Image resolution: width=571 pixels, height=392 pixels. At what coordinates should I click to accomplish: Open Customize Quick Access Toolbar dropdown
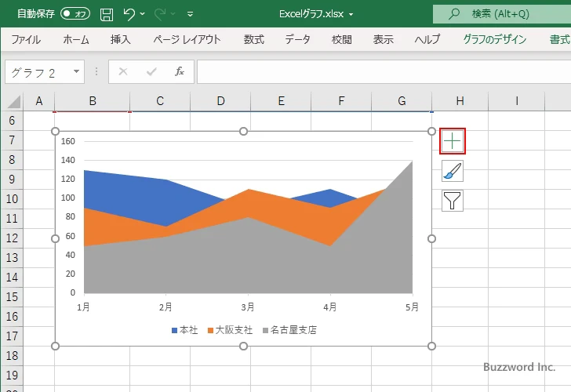[190, 14]
